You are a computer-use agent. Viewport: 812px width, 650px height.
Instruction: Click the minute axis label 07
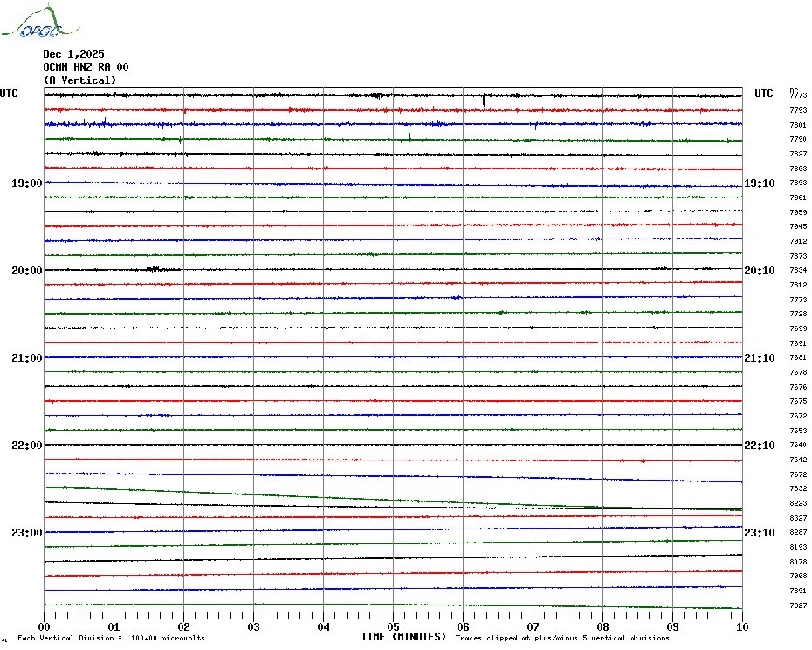[x=533, y=626]
